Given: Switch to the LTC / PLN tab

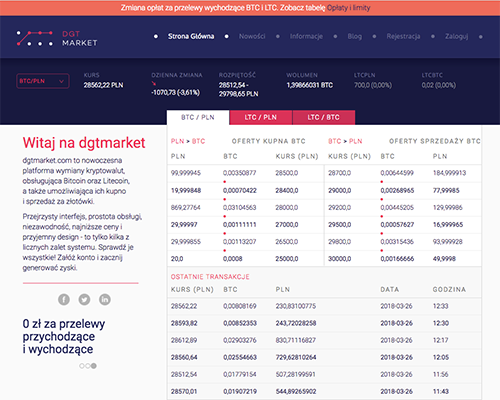Looking at the screenshot, I should pos(261,117).
